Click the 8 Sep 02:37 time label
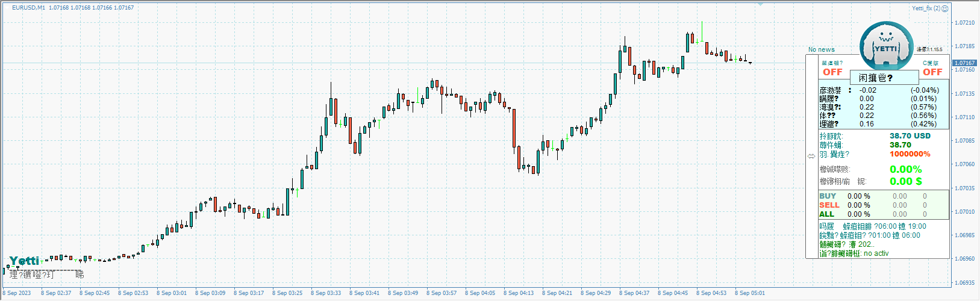This screenshot has width=980, height=301. click(56, 293)
